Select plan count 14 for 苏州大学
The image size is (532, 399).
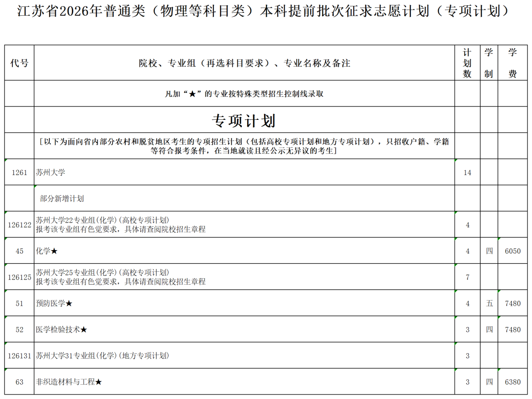pos(467,172)
